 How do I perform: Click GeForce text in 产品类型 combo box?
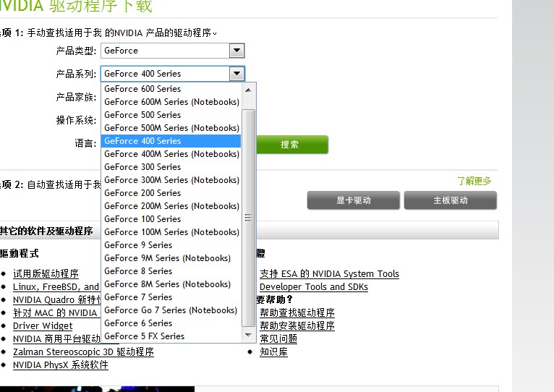(122, 51)
